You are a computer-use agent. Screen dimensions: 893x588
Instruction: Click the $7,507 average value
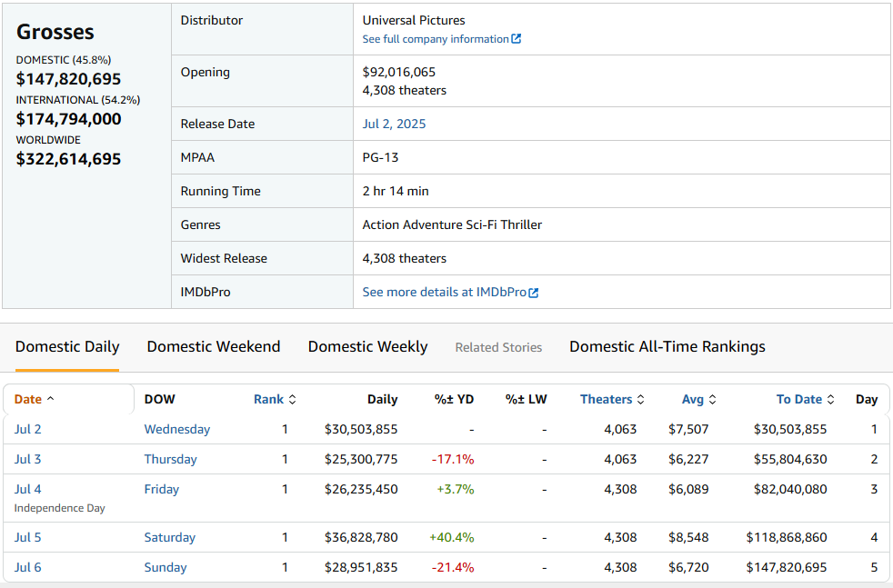688,429
